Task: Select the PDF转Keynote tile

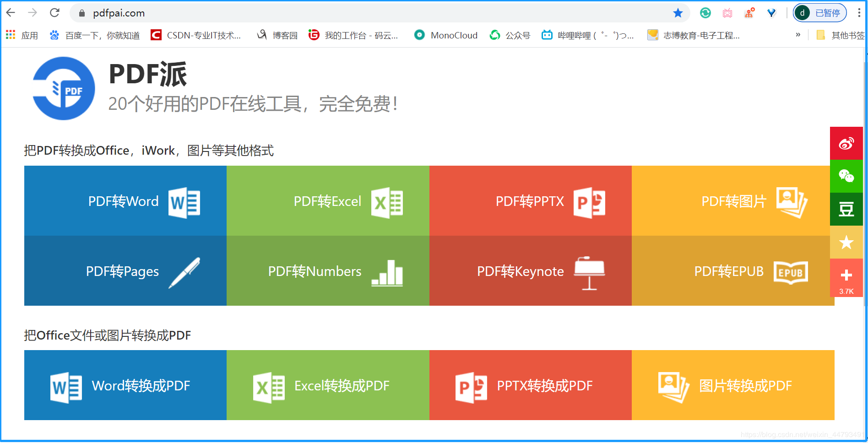Action: [x=531, y=271]
